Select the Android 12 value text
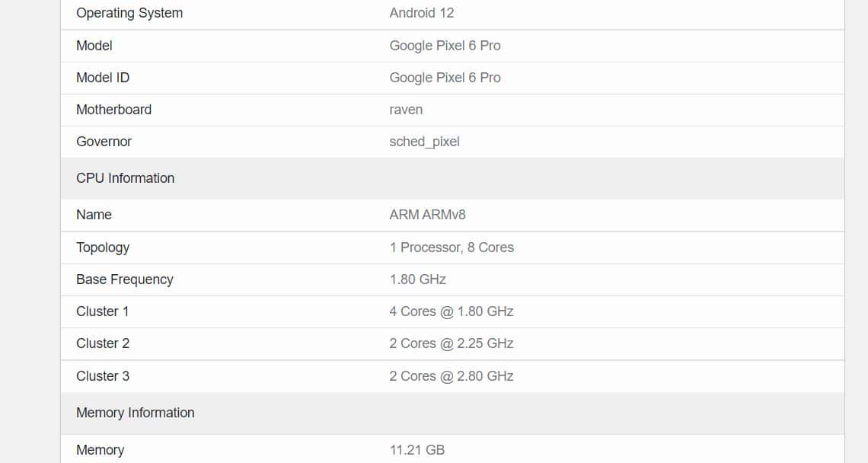The height and width of the screenshot is (463, 868). 422,13
